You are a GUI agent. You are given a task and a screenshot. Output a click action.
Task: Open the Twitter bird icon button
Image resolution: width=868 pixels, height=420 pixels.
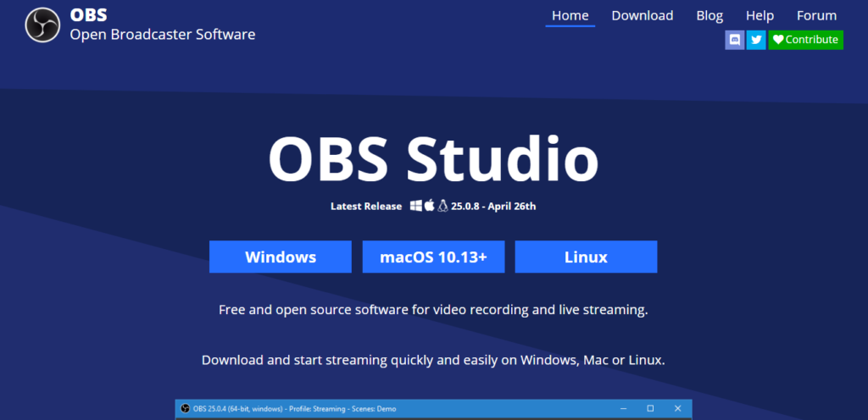click(x=756, y=40)
